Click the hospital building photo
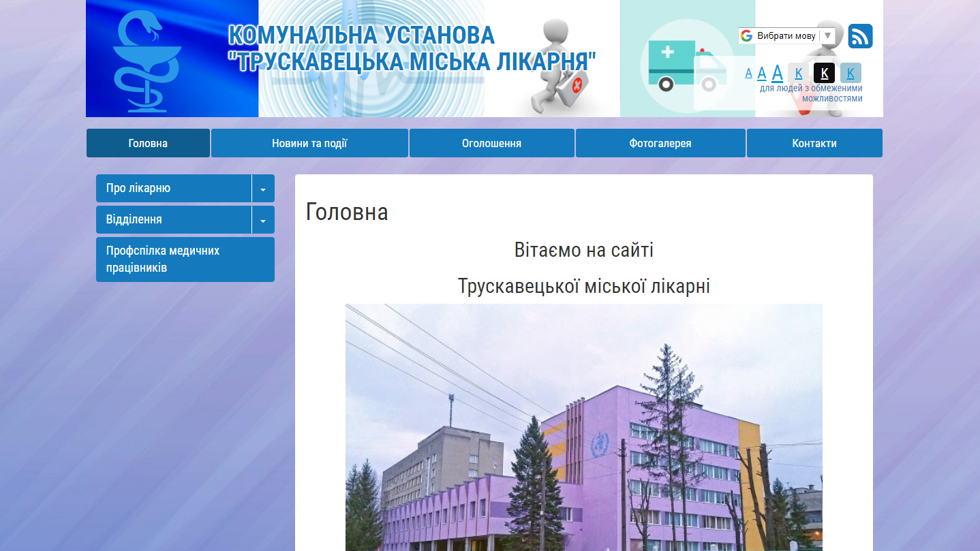Viewport: 980px width, 551px height. (584, 427)
